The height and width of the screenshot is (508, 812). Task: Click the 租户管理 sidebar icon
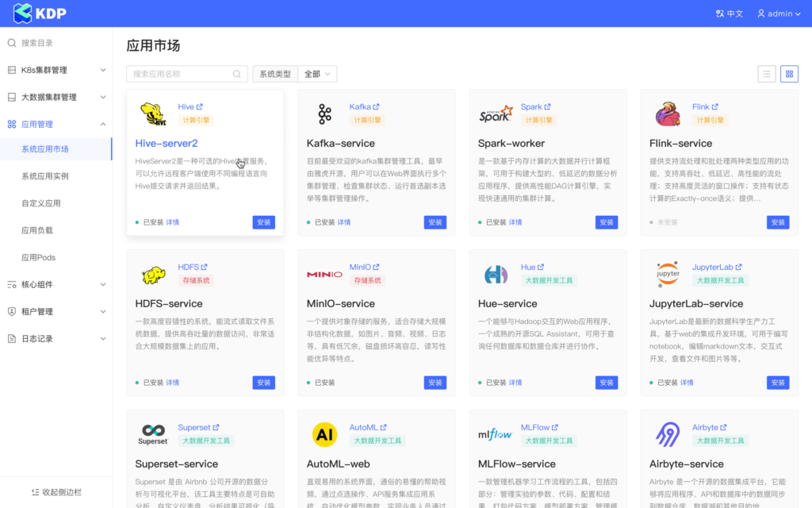[x=11, y=311]
